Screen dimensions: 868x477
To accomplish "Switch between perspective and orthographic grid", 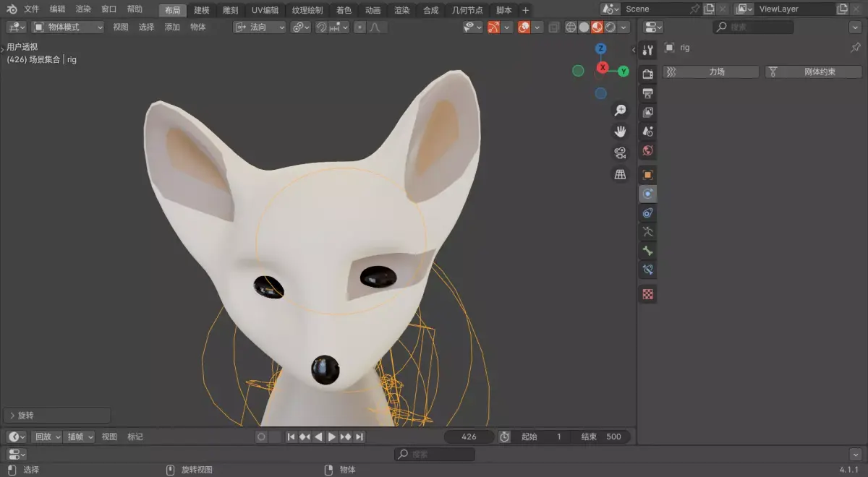I will [620, 174].
